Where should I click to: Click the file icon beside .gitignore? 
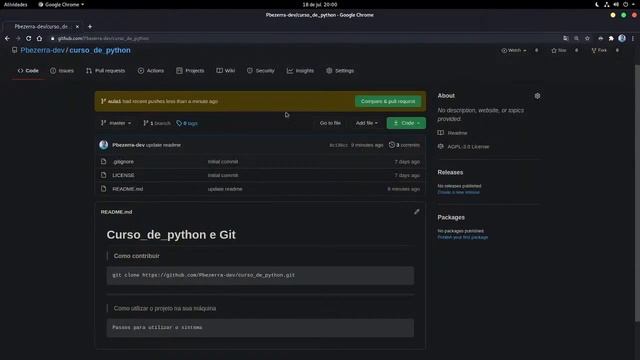104,162
